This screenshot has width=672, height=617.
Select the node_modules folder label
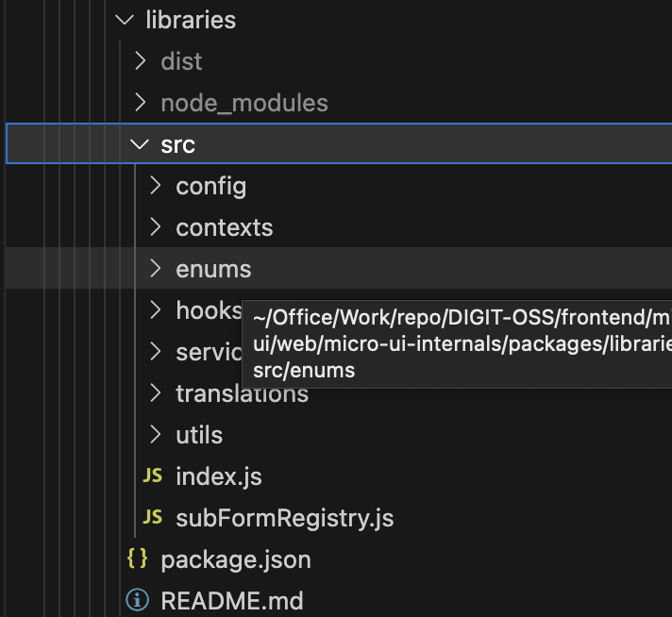[x=244, y=103]
